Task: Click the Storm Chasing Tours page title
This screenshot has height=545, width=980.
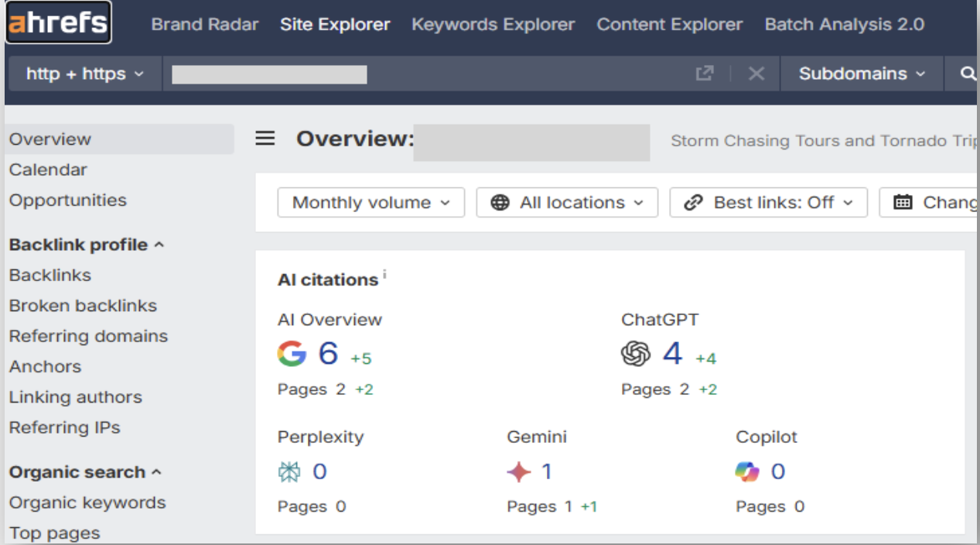Action: (x=825, y=141)
